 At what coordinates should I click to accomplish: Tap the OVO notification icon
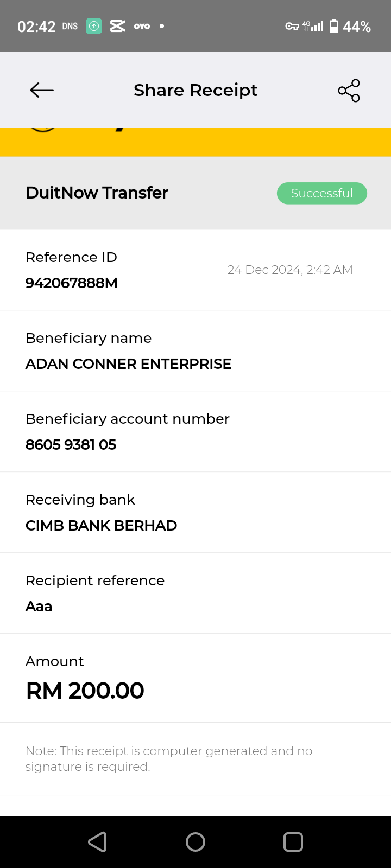pos(142,26)
